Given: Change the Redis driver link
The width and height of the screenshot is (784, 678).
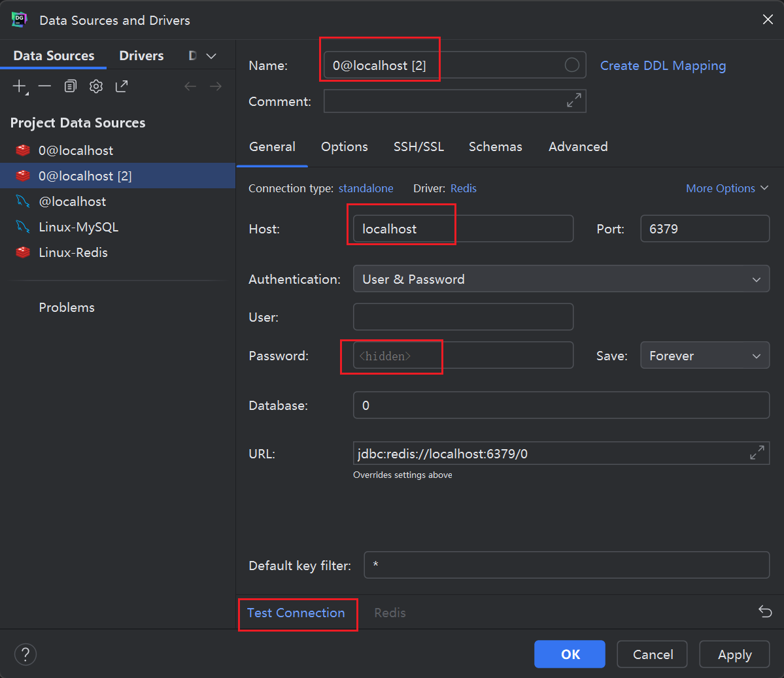Looking at the screenshot, I should (464, 188).
